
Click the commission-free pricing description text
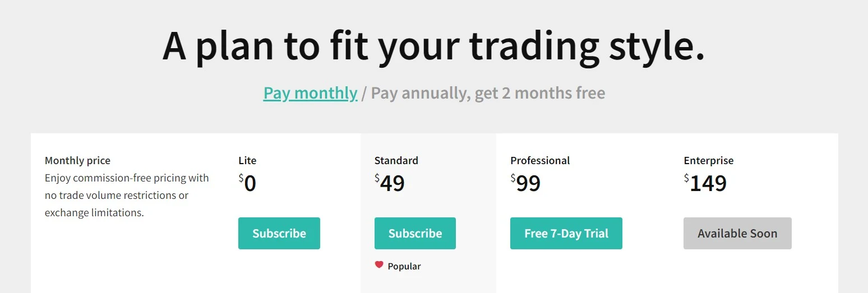click(127, 196)
